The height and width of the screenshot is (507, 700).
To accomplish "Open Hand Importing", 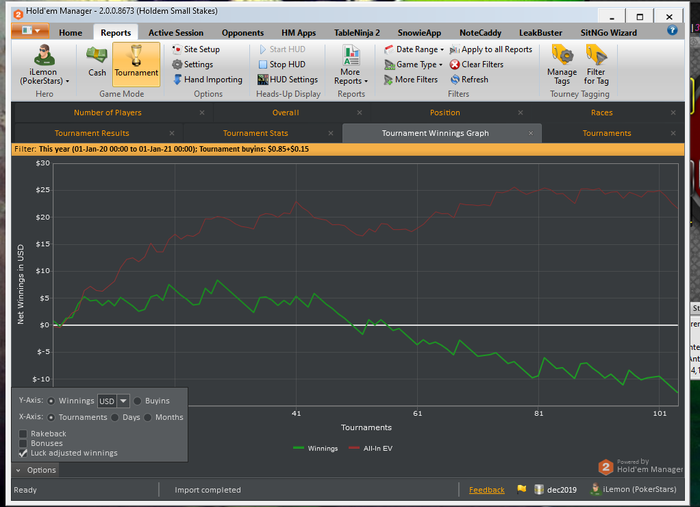I will (x=208, y=79).
